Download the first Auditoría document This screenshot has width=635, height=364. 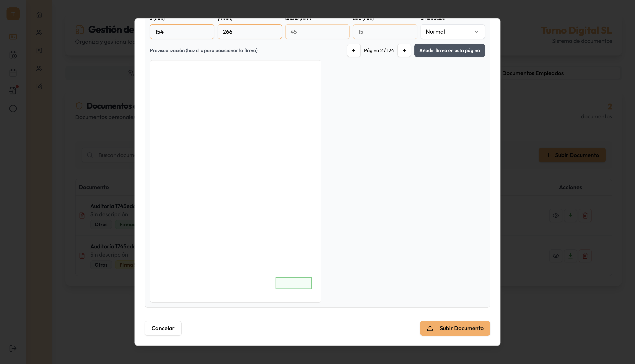[570, 216]
